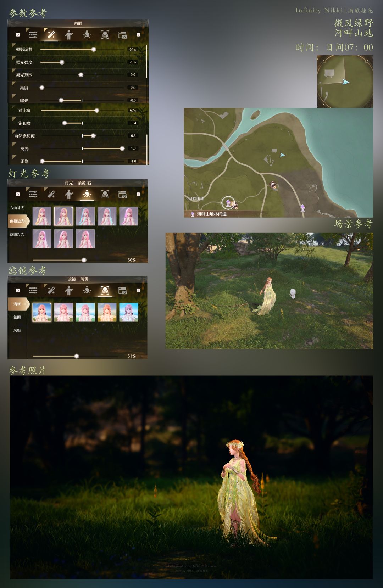Adjust the 自然饱和度 slider handle
Screen dimensions: 383x588
point(93,136)
